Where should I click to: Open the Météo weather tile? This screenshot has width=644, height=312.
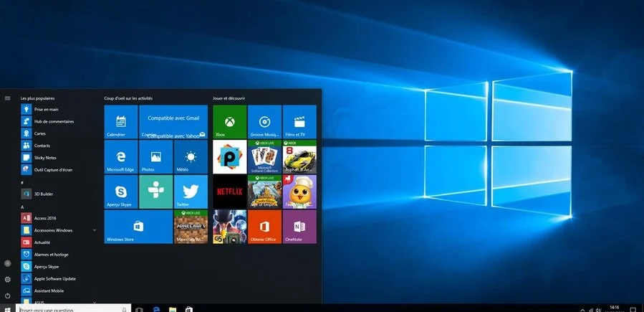[191, 156]
